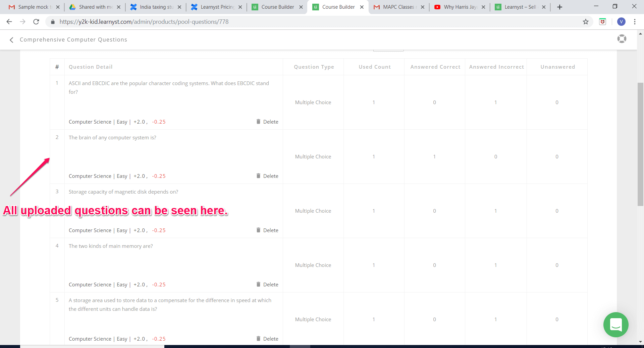Click the padlock icon in the address bar
The image size is (644, 348).
pos(52,22)
